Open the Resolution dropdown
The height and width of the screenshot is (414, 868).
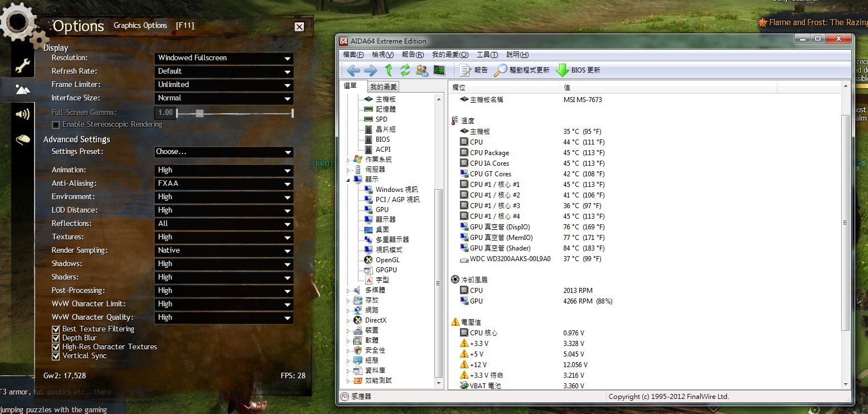click(224, 58)
